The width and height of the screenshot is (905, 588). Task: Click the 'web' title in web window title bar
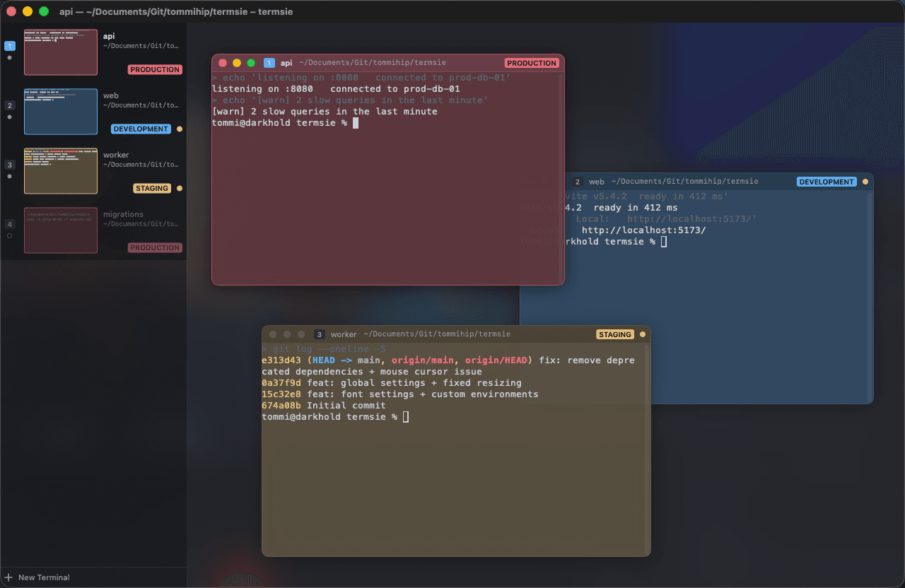(x=597, y=182)
